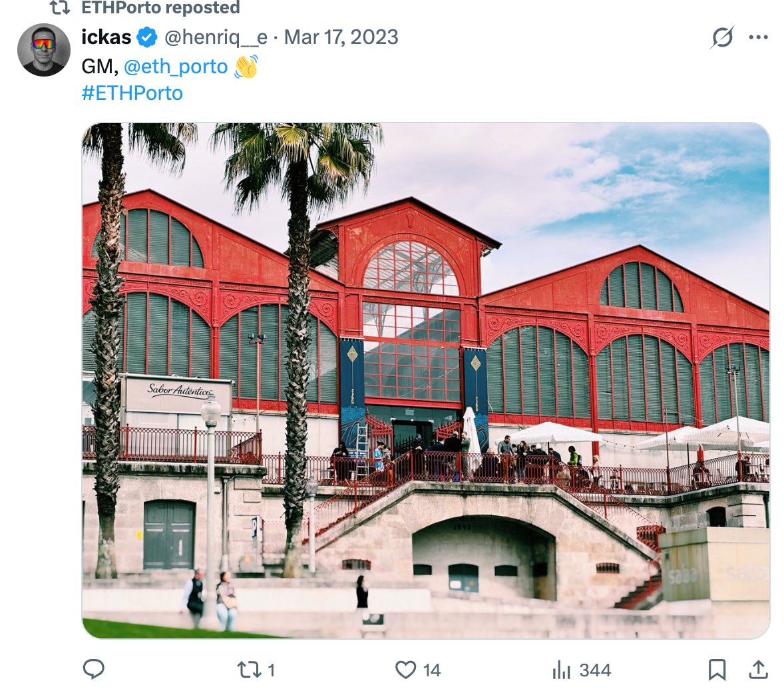The height and width of the screenshot is (695, 784).
Task: Open the share upload icon
Action: point(758,670)
